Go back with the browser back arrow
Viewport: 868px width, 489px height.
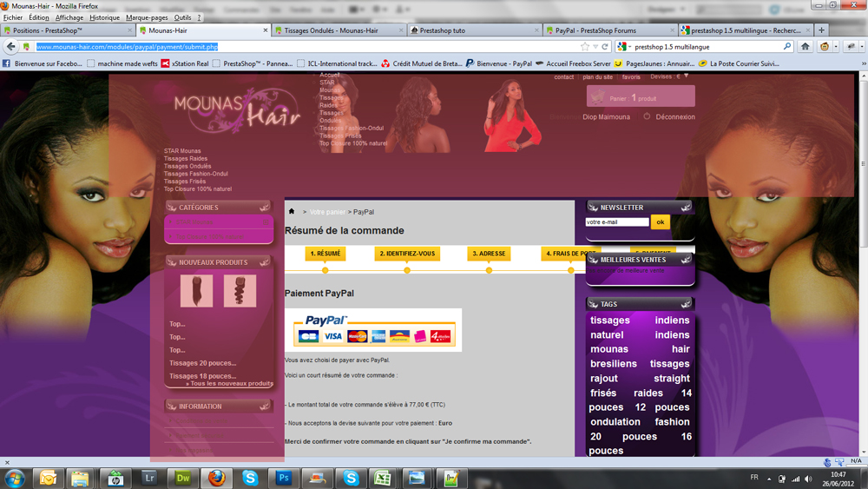click(10, 47)
